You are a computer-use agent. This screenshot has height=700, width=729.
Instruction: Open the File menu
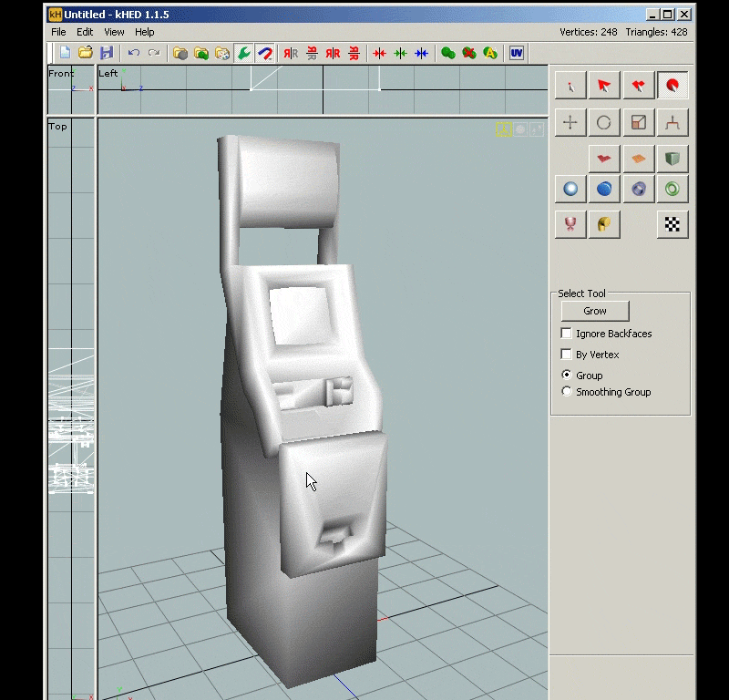(x=58, y=32)
